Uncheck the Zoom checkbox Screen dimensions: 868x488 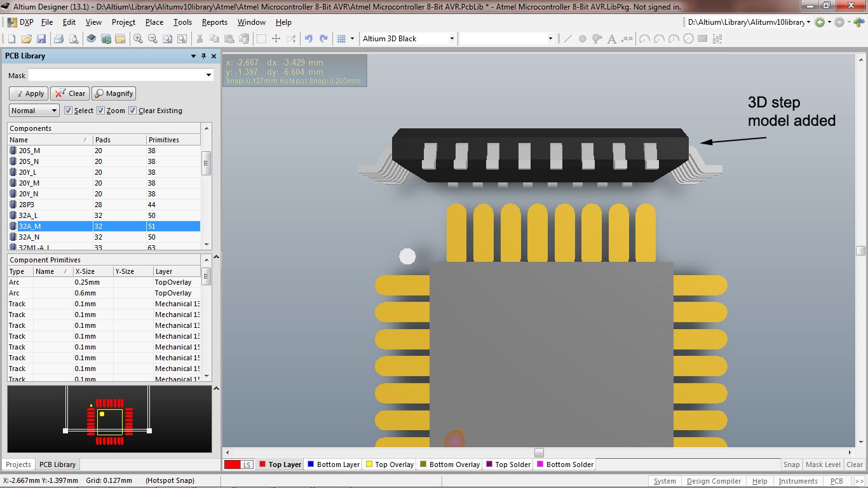101,111
